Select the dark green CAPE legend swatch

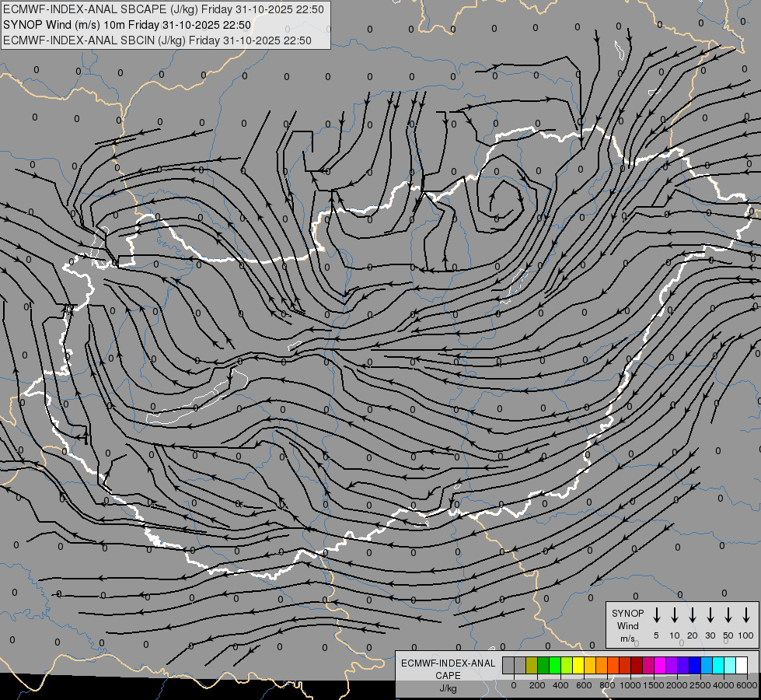click(x=543, y=665)
